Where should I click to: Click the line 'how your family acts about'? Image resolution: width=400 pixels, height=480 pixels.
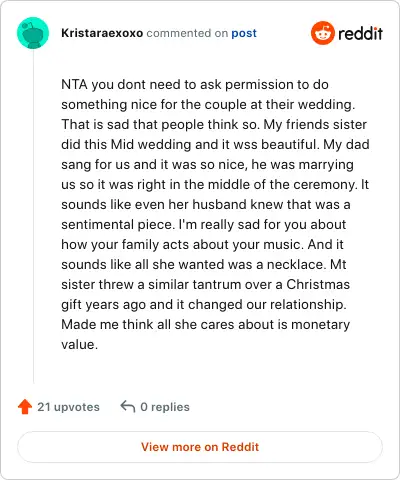pos(202,245)
